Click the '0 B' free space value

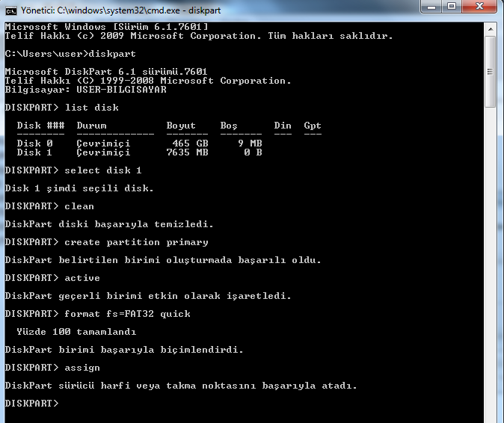click(253, 152)
